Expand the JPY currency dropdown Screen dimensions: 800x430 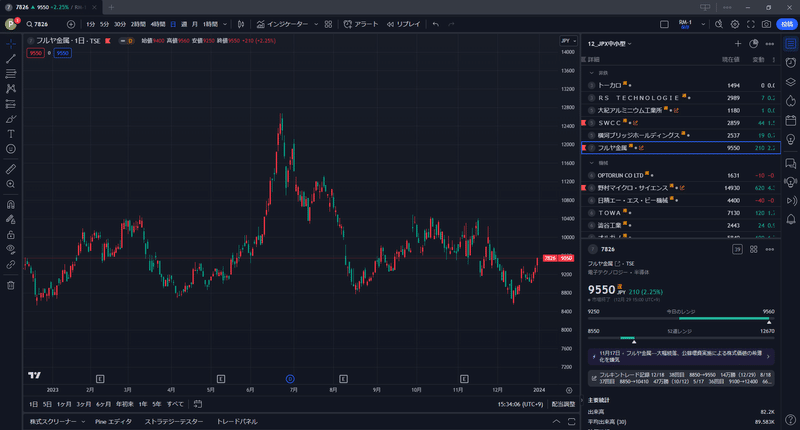click(568, 41)
